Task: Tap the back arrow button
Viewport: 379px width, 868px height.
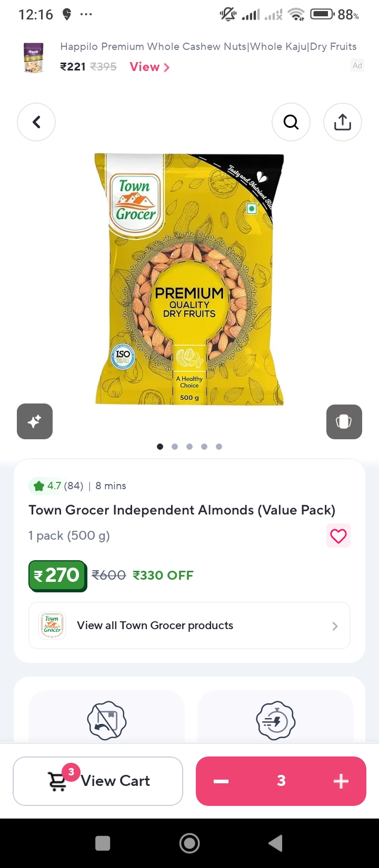Action: point(36,122)
